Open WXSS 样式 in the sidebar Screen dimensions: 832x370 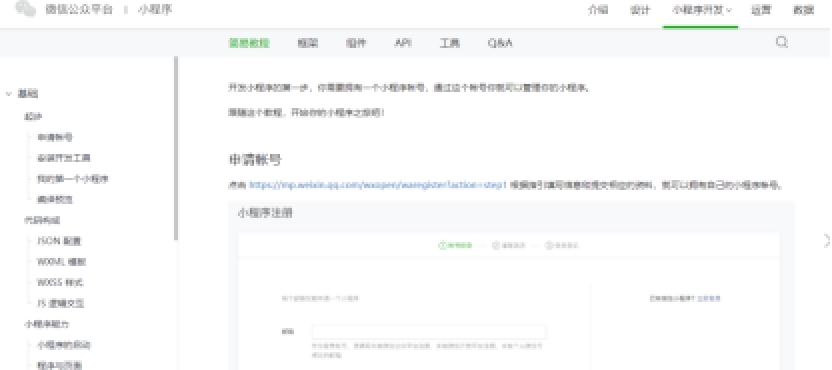(x=60, y=282)
